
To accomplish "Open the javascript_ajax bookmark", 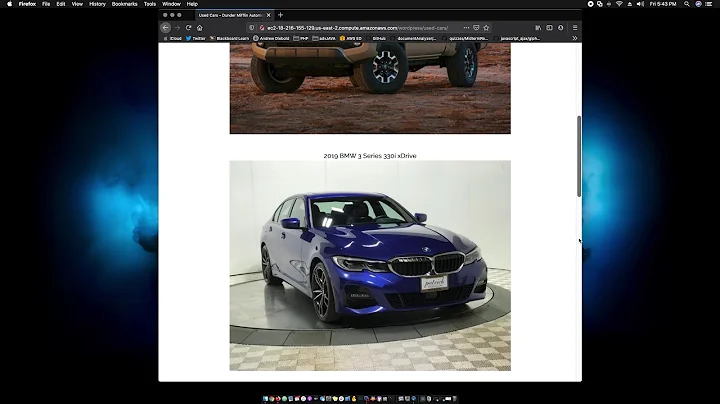I will point(517,39).
